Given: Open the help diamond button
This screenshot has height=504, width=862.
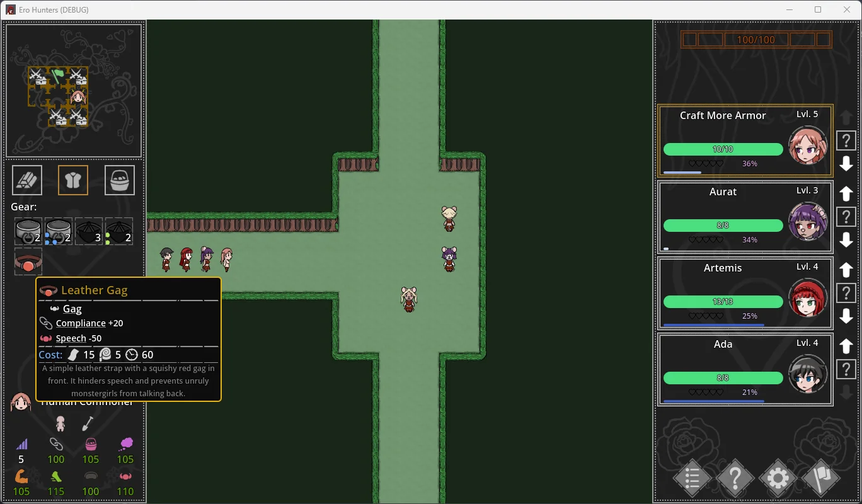Looking at the screenshot, I should (735, 478).
